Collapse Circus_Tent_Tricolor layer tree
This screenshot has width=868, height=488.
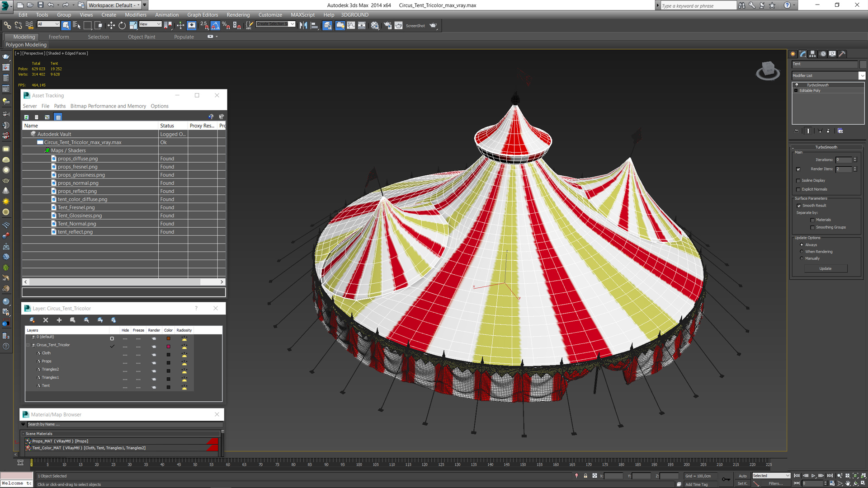point(28,345)
